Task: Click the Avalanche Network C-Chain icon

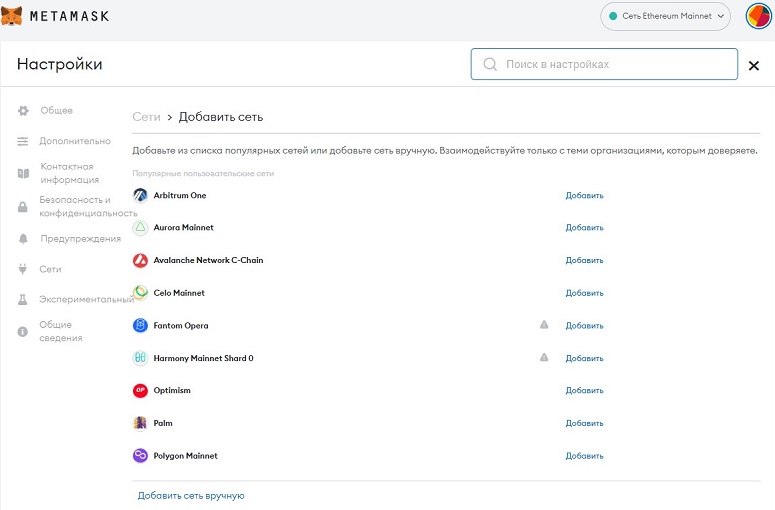Action: point(140,260)
